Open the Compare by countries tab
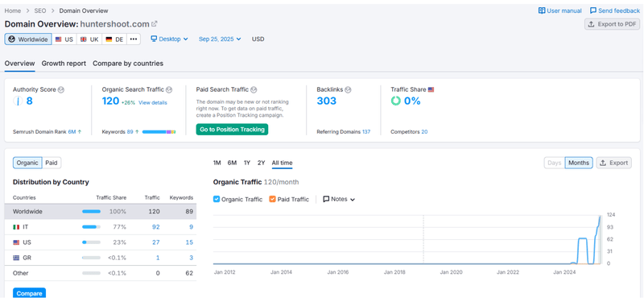Screen dimensions: 644x302 click(x=128, y=64)
